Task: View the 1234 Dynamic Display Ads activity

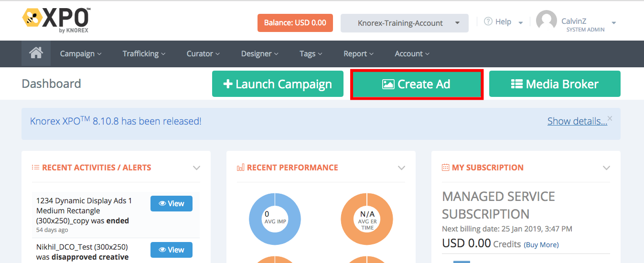Action: point(171,203)
